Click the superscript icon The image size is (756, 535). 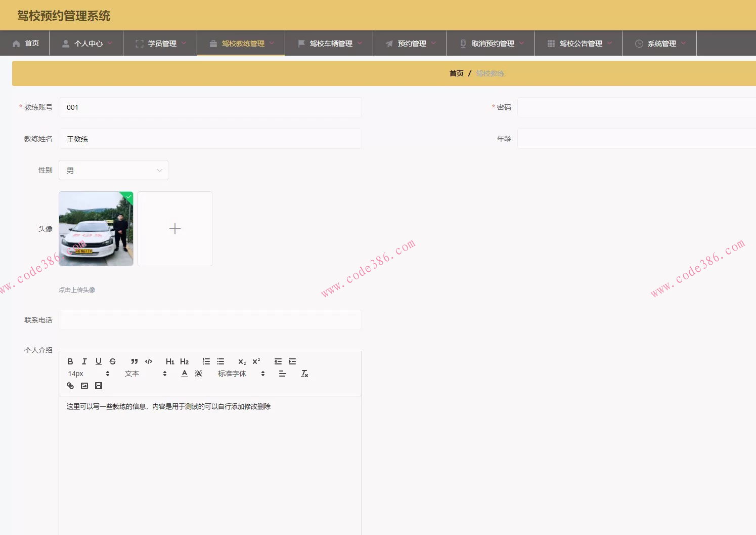(256, 361)
